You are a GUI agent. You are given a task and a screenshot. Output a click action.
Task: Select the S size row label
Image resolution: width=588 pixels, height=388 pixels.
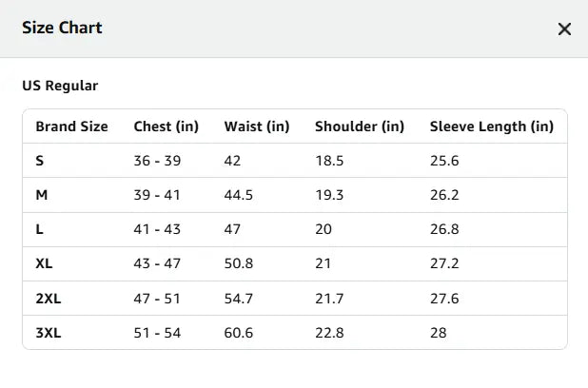click(x=40, y=161)
